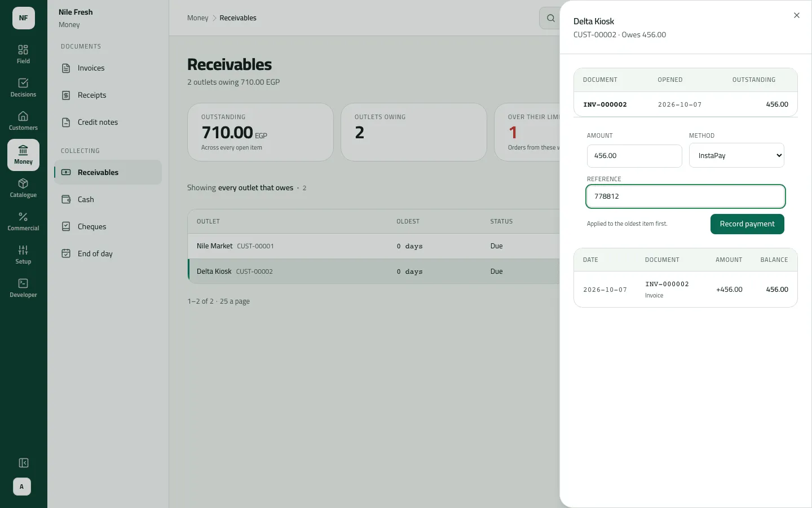Open the Decisions section

tap(23, 87)
